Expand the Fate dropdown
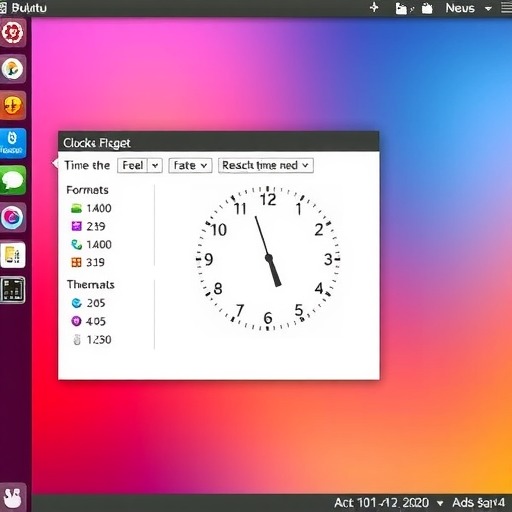 point(190,165)
